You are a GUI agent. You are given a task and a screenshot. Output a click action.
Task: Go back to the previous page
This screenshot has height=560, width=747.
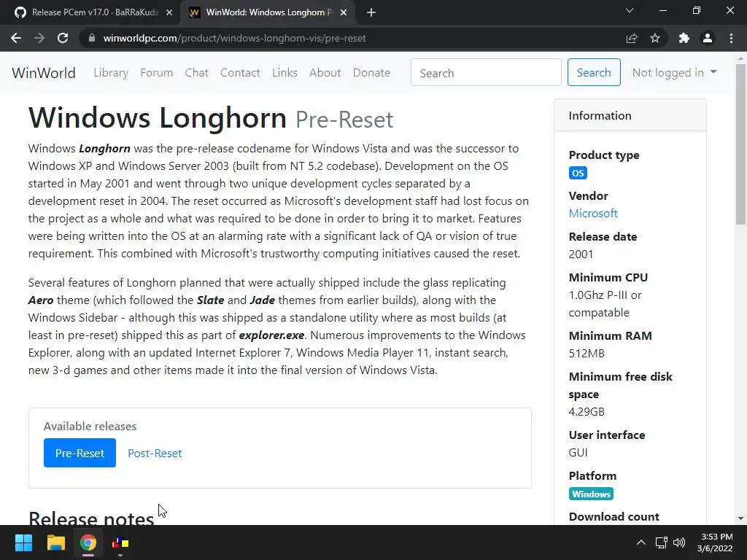pos(16,38)
